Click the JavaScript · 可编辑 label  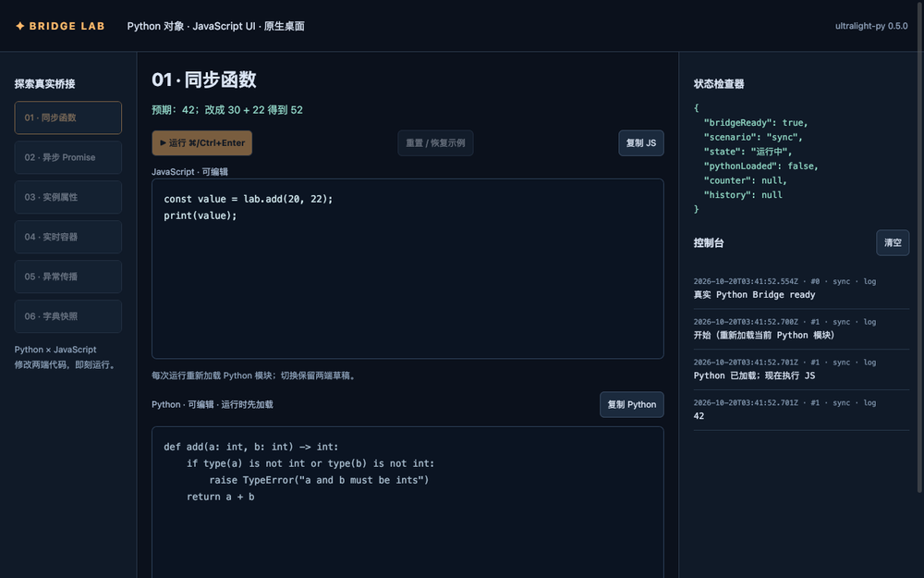tap(189, 172)
